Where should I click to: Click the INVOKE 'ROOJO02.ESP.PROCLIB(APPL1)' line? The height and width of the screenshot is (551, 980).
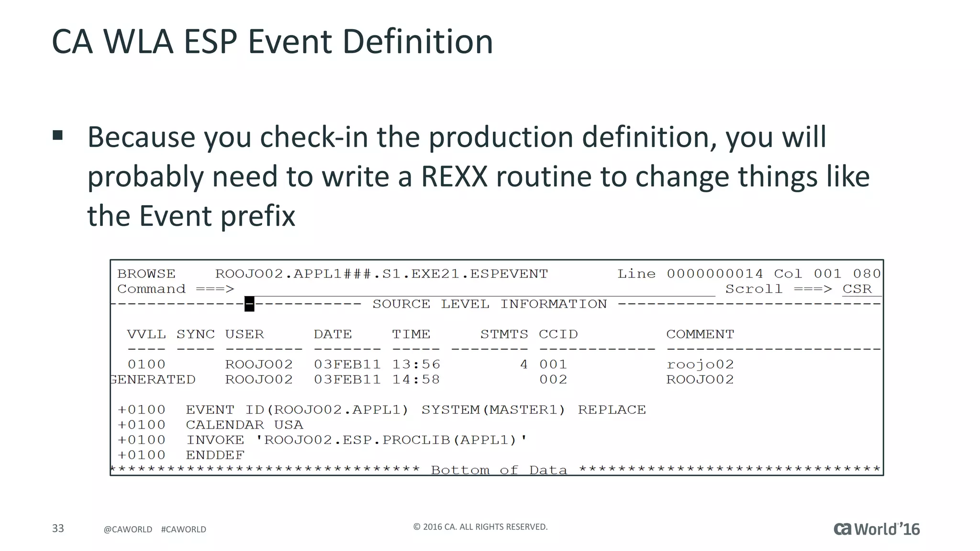(356, 441)
